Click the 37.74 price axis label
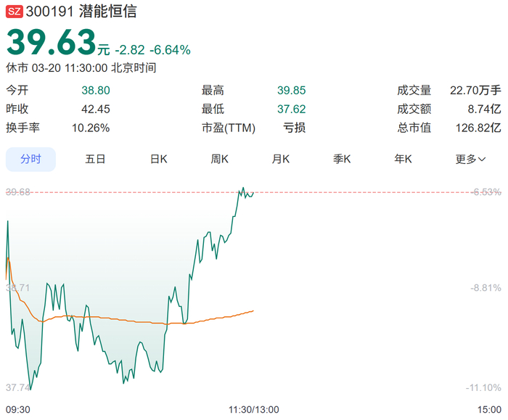 [18, 387]
